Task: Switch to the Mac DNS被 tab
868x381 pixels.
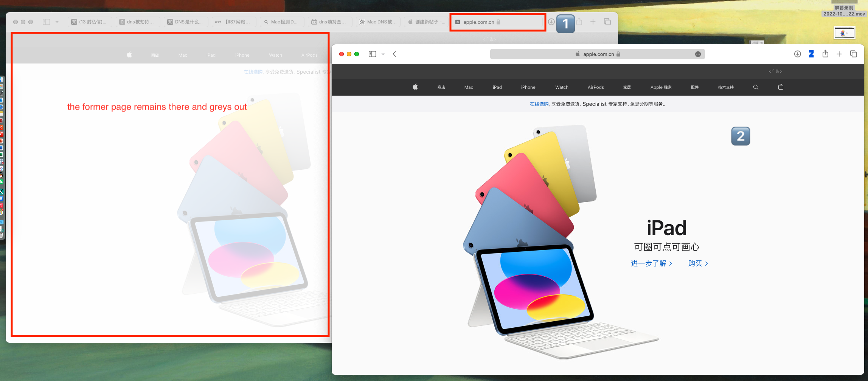Action: [378, 22]
